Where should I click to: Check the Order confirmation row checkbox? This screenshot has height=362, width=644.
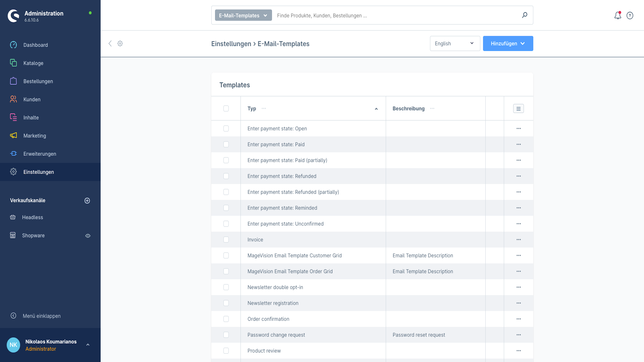pos(226,319)
